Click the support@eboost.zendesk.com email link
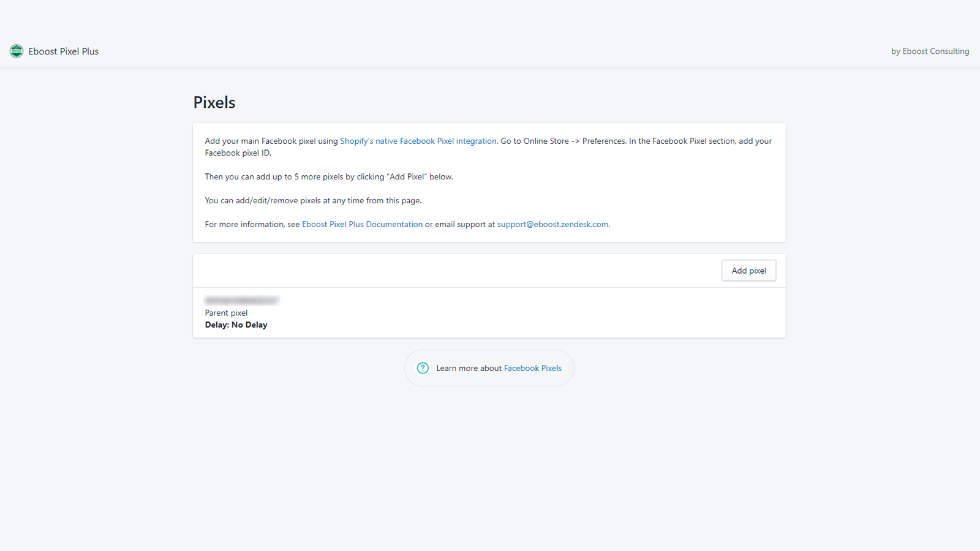Image resolution: width=980 pixels, height=551 pixels. click(552, 224)
